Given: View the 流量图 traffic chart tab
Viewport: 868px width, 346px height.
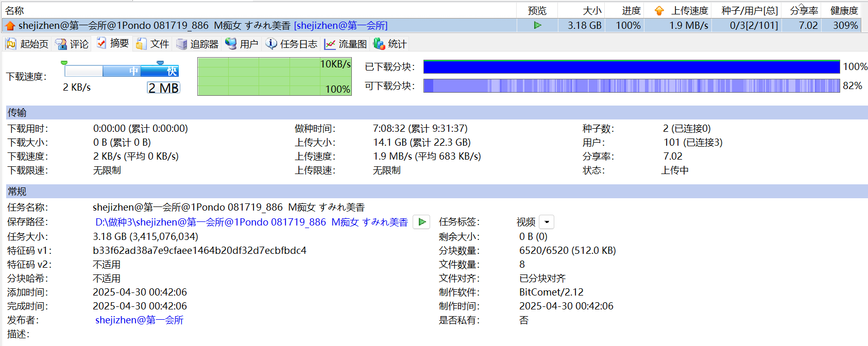Looking at the screenshot, I should pyautogui.click(x=346, y=44).
